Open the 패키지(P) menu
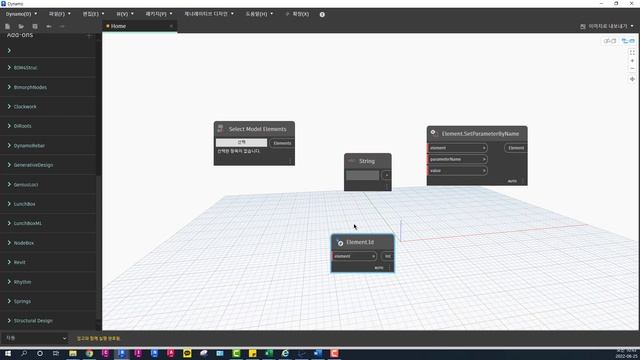The width and height of the screenshot is (640, 360). (159, 14)
